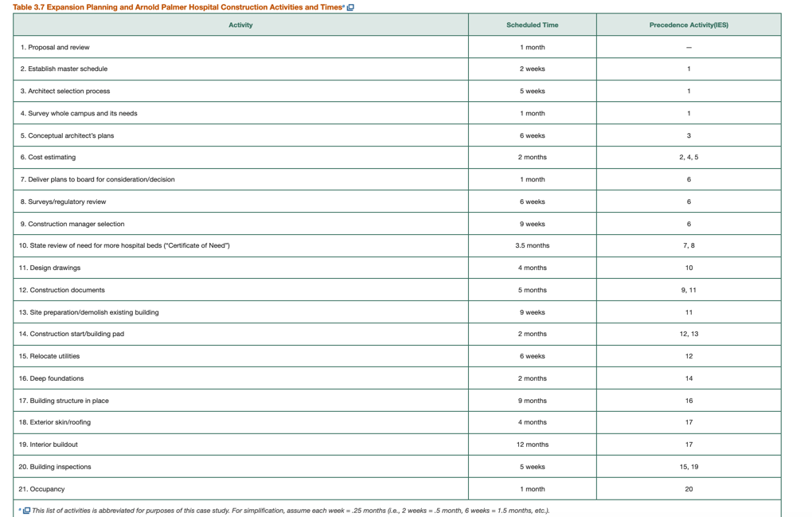Click '2 weeks' time for master schedule
This screenshot has width=812, height=517.
coord(533,69)
